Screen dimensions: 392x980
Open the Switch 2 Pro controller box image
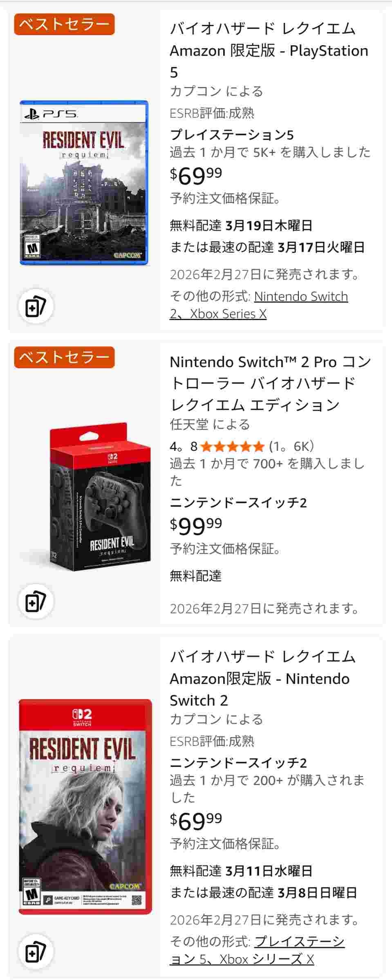point(100,496)
